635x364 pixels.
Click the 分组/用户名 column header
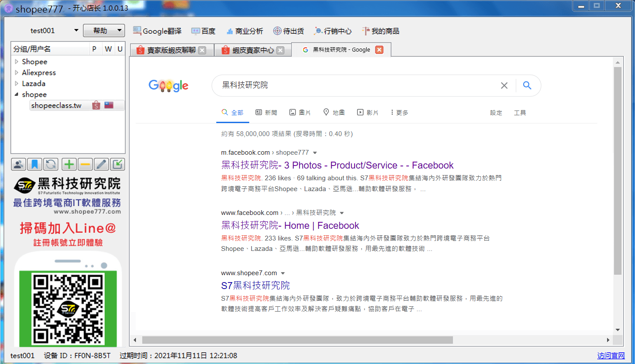50,49
